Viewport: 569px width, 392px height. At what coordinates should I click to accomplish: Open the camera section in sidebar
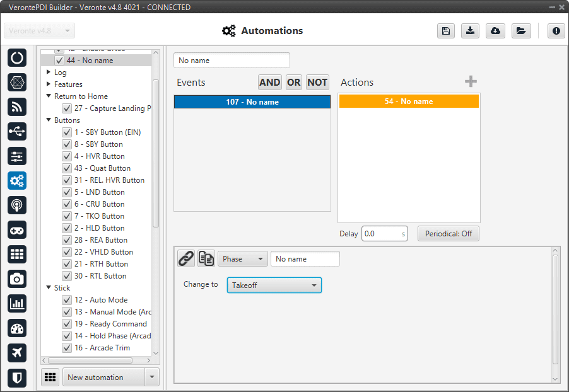point(17,279)
